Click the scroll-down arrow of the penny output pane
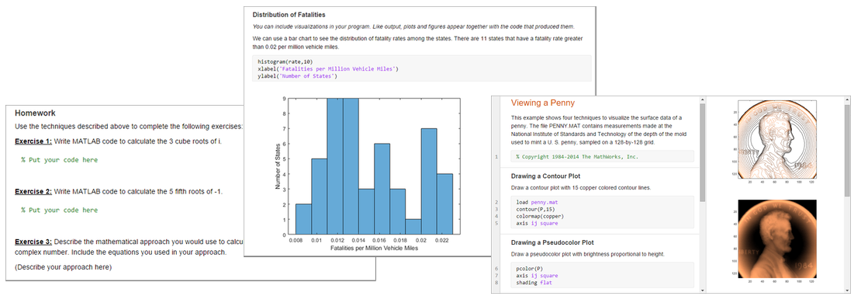868x303 pixels. 847,290
